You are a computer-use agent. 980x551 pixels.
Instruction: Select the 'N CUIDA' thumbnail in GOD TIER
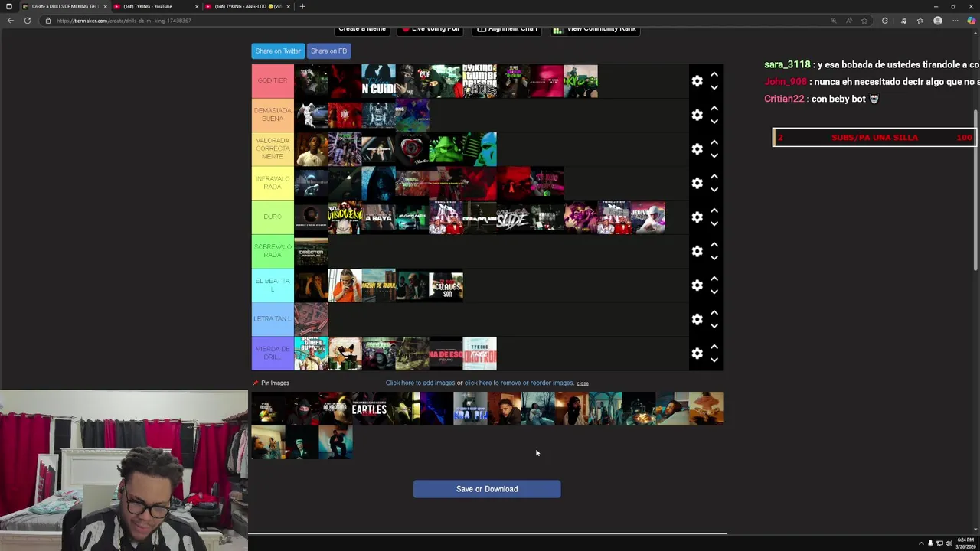pos(378,81)
